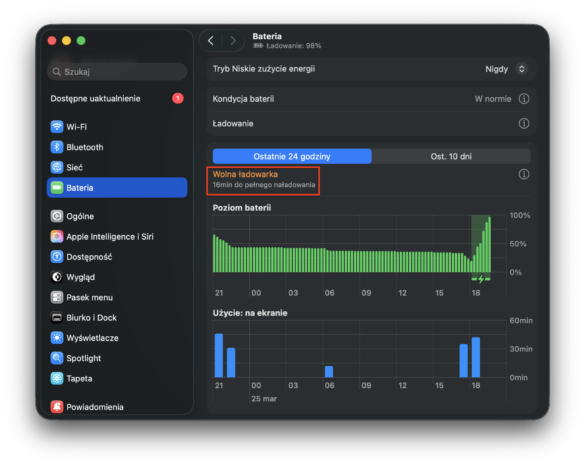
Task: Click the green zoom window button
Action: click(x=81, y=41)
